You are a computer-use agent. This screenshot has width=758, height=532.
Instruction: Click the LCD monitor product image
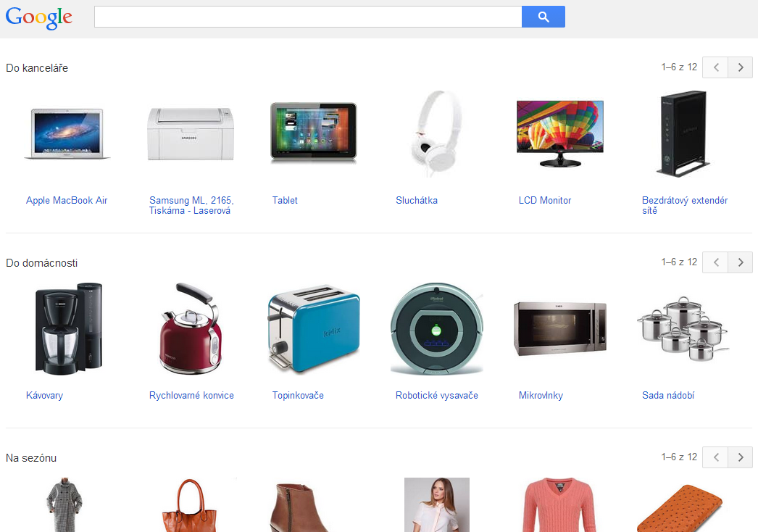(x=559, y=133)
